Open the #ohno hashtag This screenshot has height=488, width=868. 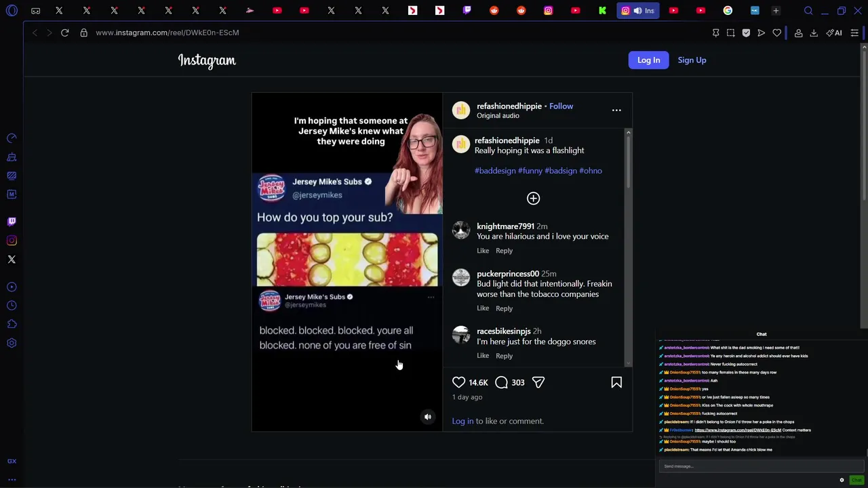tap(591, 171)
